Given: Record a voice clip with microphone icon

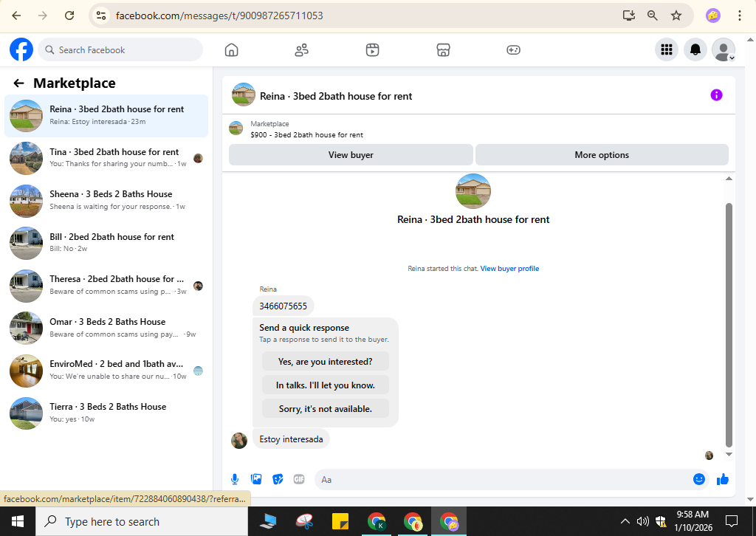Looking at the screenshot, I should (234, 479).
